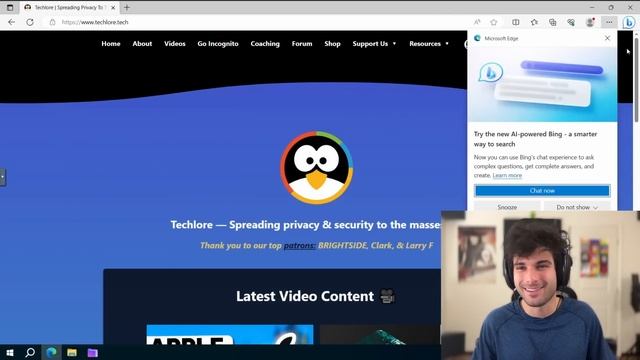640x360 pixels.
Task: Click the Techlore penguin logo
Action: (316, 167)
